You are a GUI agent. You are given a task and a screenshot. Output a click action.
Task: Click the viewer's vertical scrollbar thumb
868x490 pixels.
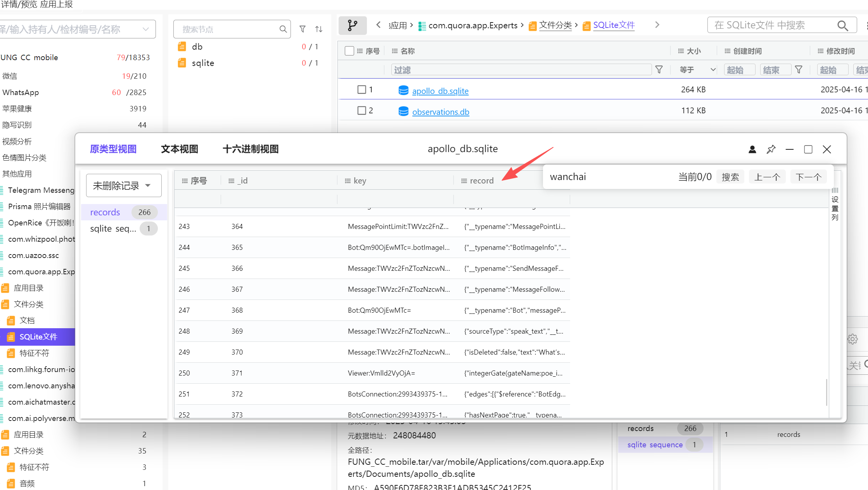[x=827, y=392]
